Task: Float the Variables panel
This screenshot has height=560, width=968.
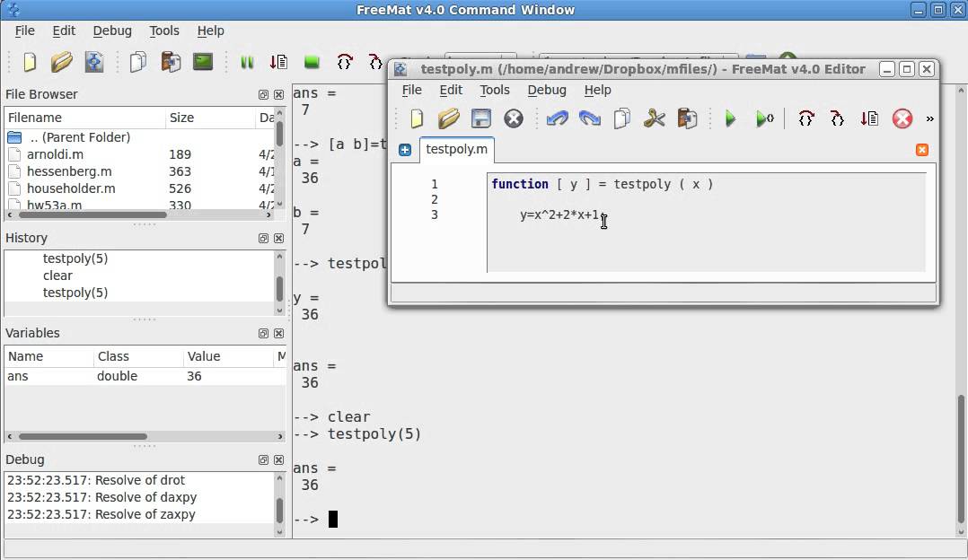Action: 264,333
